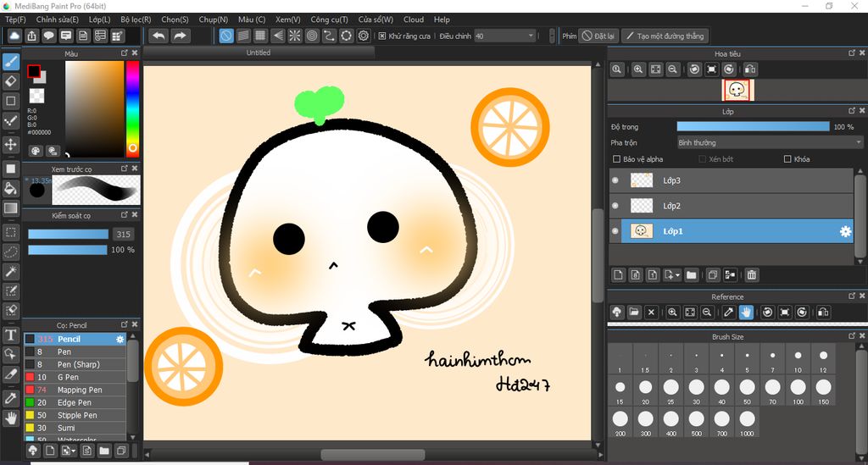Open Pha trộn blending mode dropdown

[x=770, y=142]
